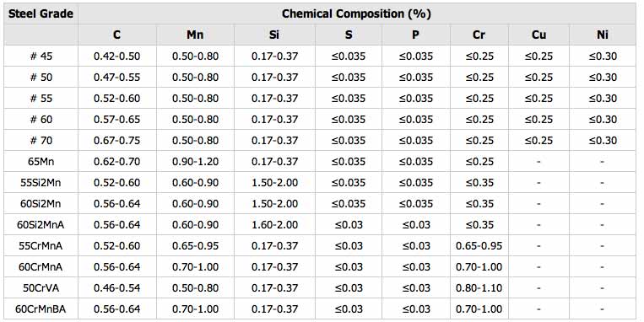Image resolution: width=644 pixels, height=322 pixels.
Task: Select the 55Si2Mn grade cell
Action: [41, 183]
